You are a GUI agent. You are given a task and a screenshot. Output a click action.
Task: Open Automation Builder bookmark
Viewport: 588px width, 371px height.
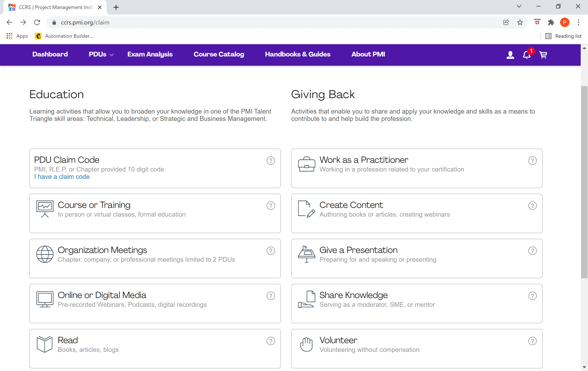tap(64, 36)
